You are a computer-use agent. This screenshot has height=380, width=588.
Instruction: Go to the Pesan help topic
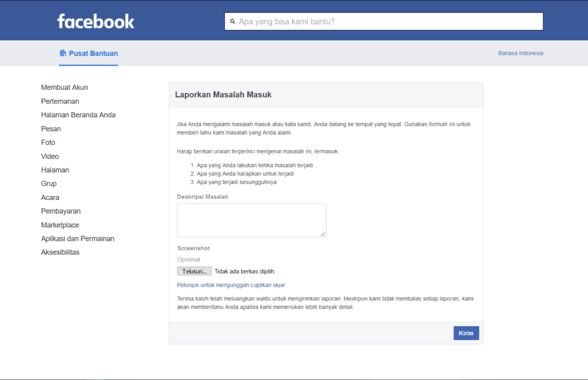[51, 129]
